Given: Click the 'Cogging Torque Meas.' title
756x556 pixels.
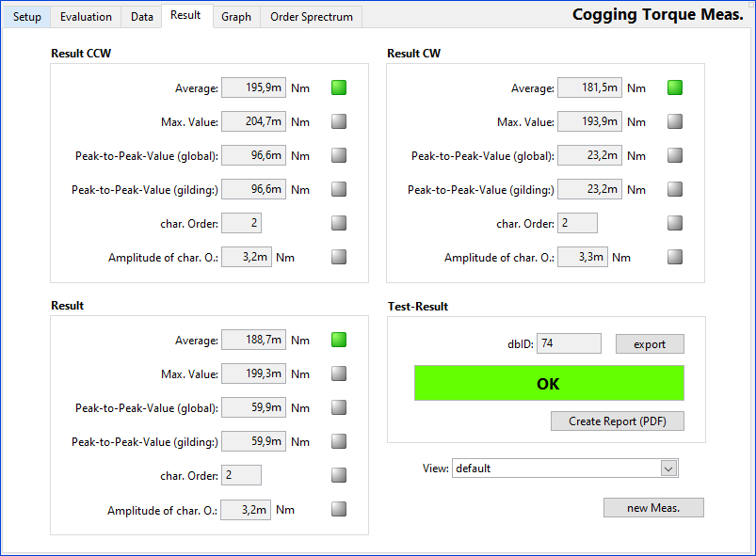Looking at the screenshot, I should pos(658,14).
